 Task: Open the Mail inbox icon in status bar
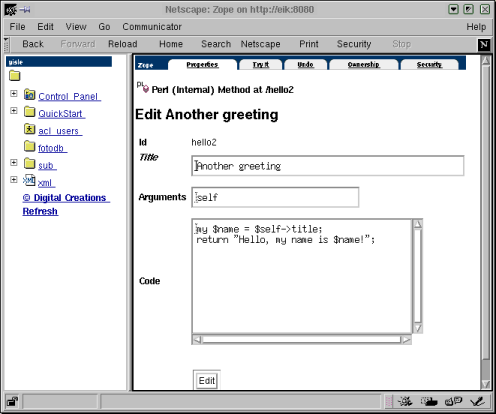point(429,401)
